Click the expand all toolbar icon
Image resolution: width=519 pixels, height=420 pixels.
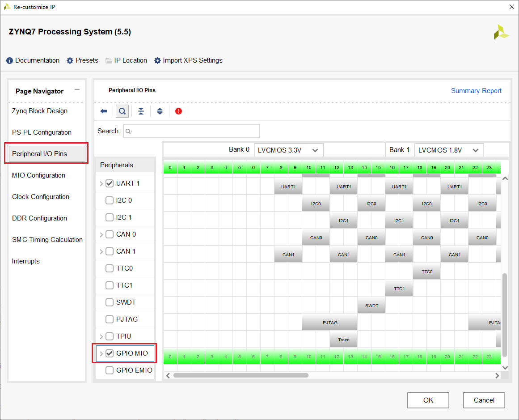[160, 111]
